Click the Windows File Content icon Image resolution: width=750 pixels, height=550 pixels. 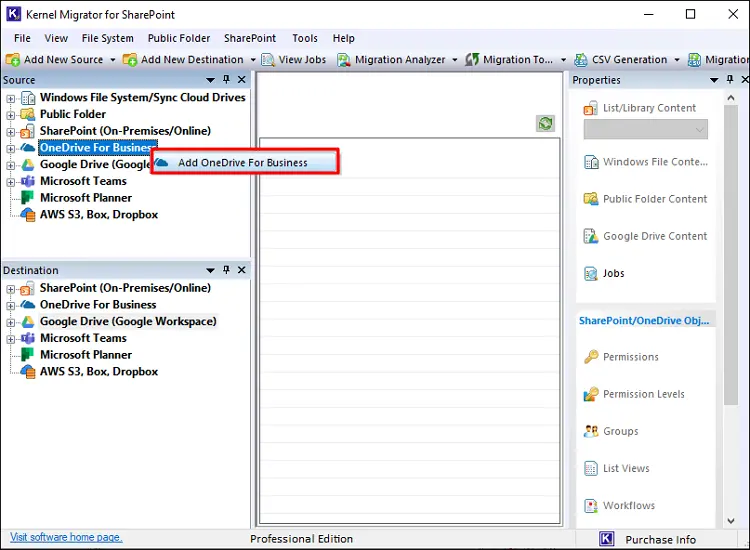591,162
